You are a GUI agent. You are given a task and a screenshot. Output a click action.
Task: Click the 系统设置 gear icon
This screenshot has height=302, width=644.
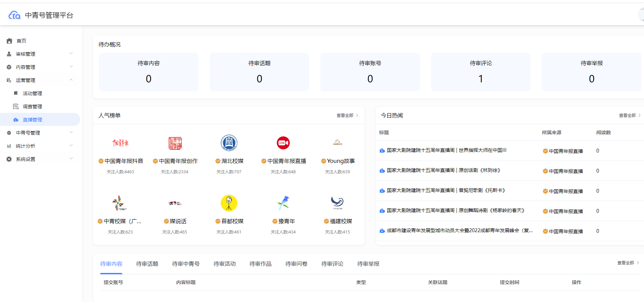9,159
